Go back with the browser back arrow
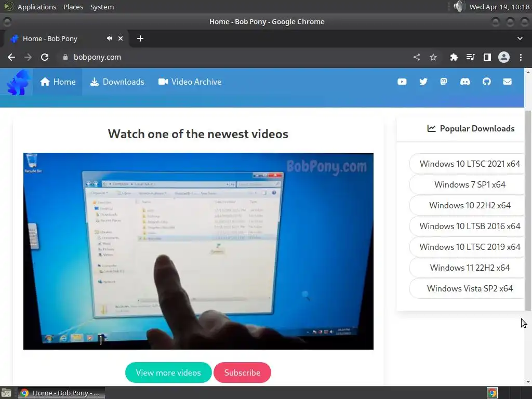 point(11,57)
